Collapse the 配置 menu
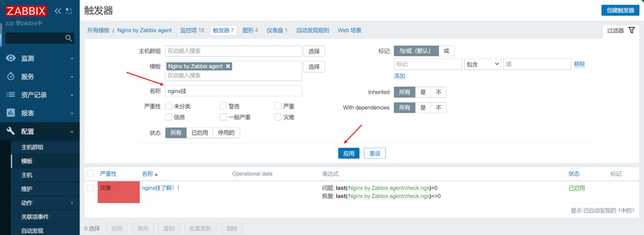 (x=72, y=132)
